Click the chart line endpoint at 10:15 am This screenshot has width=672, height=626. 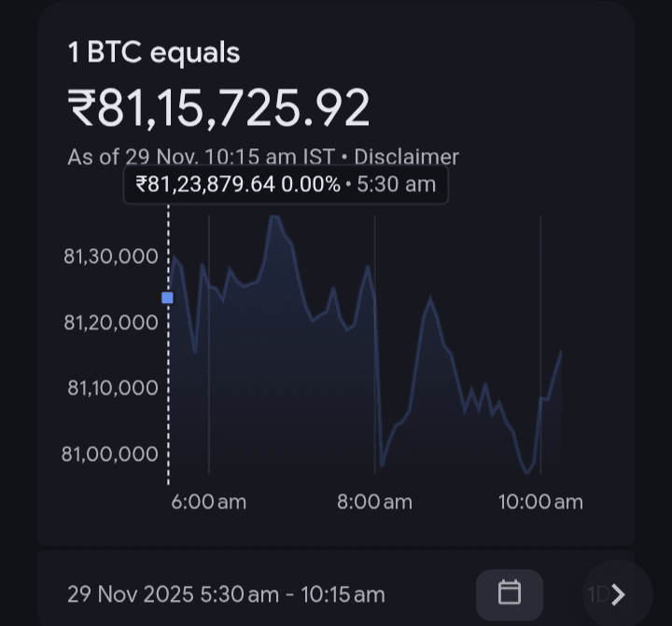click(x=561, y=352)
